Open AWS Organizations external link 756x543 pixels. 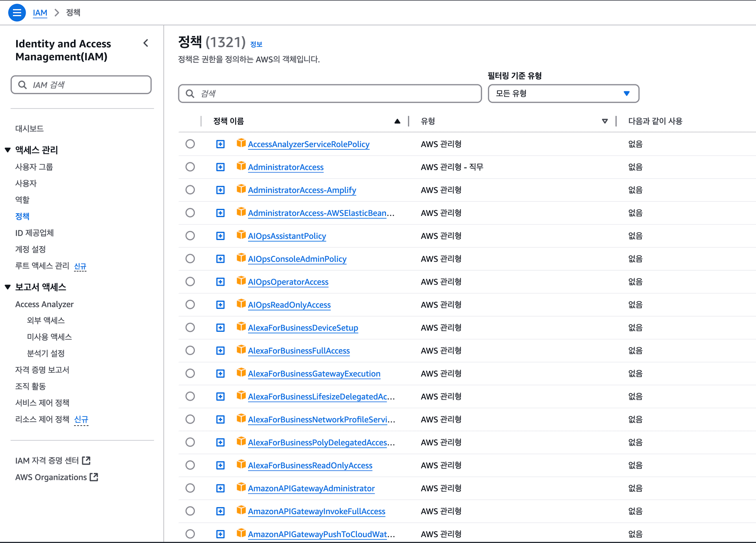[56, 477]
